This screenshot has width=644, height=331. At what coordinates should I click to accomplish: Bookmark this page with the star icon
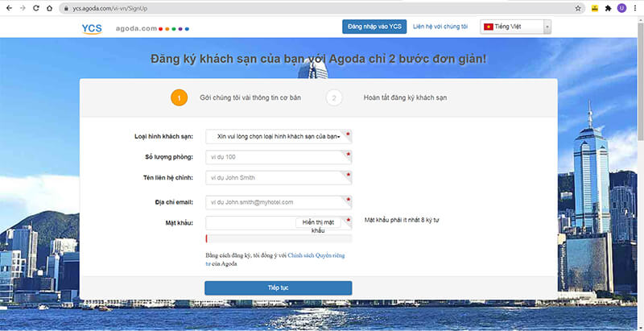tap(578, 8)
